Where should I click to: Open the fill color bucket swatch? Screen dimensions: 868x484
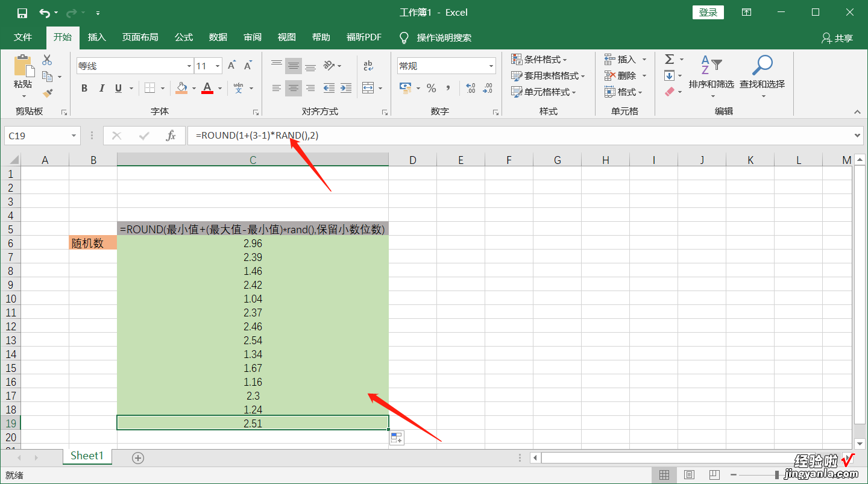point(182,88)
